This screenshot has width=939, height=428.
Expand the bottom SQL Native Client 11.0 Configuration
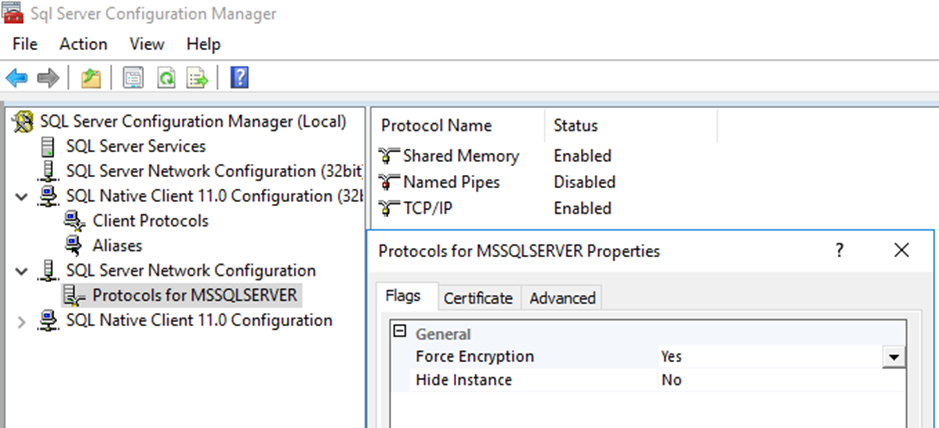23,321
